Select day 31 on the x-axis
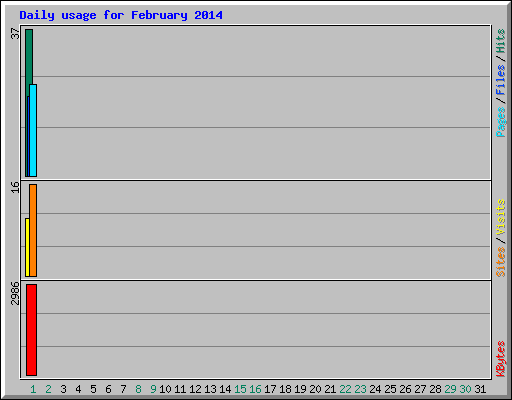 pyautogui.click(x=480, y=389)
